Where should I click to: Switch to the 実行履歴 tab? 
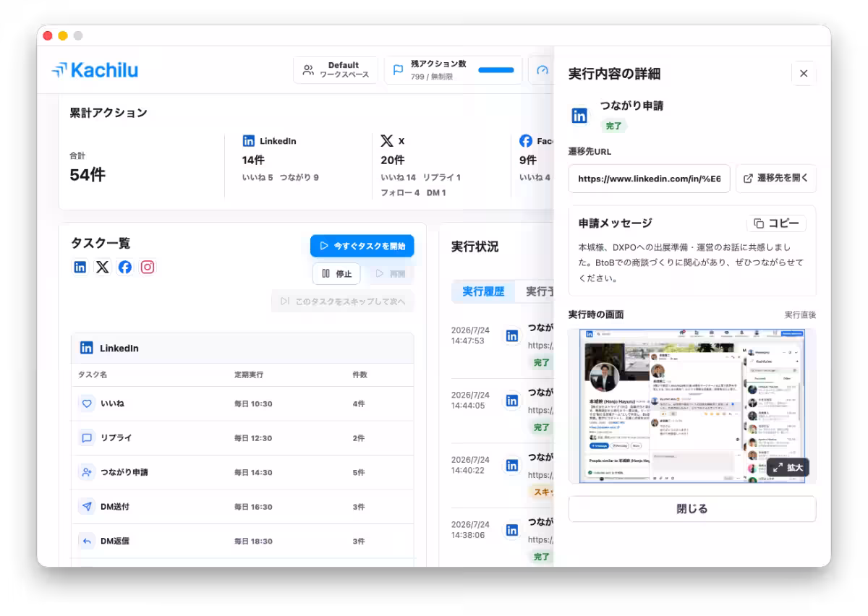pos(483,291)
